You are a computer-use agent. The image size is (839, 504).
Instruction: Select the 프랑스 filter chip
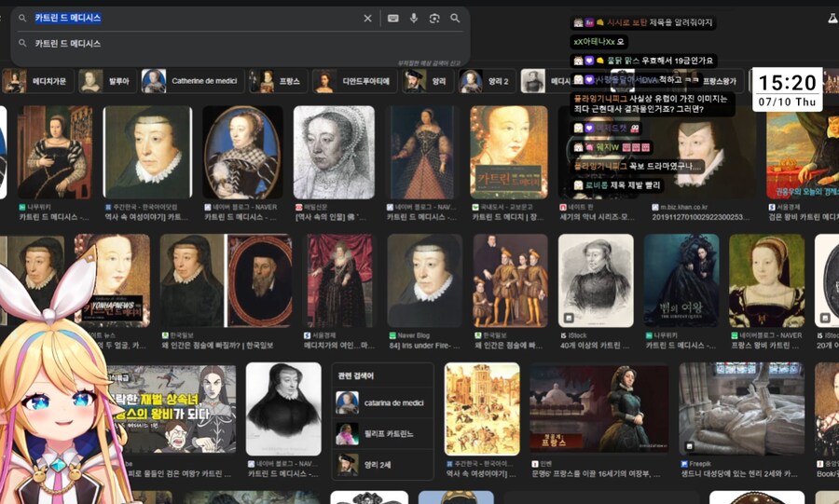tap(278, 81)
